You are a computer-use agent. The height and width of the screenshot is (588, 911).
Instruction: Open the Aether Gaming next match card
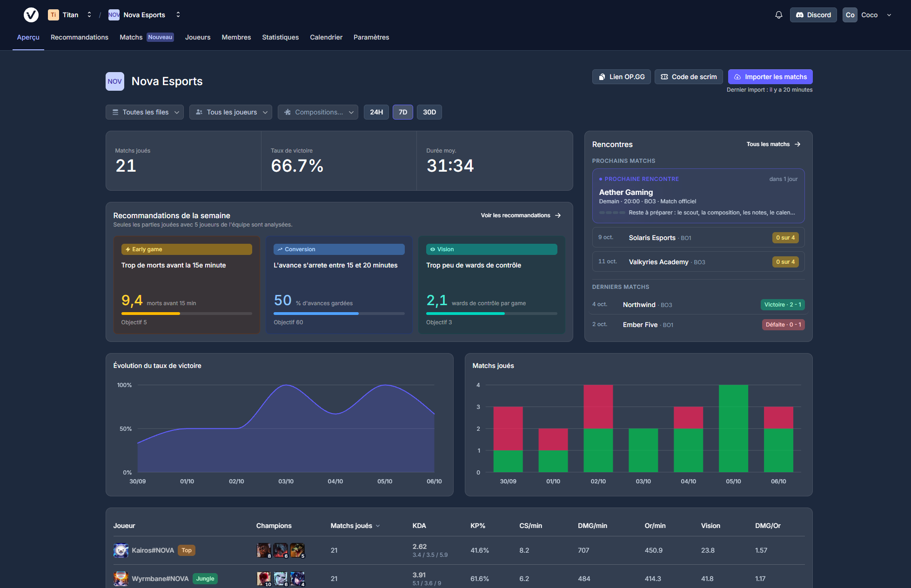698,196
